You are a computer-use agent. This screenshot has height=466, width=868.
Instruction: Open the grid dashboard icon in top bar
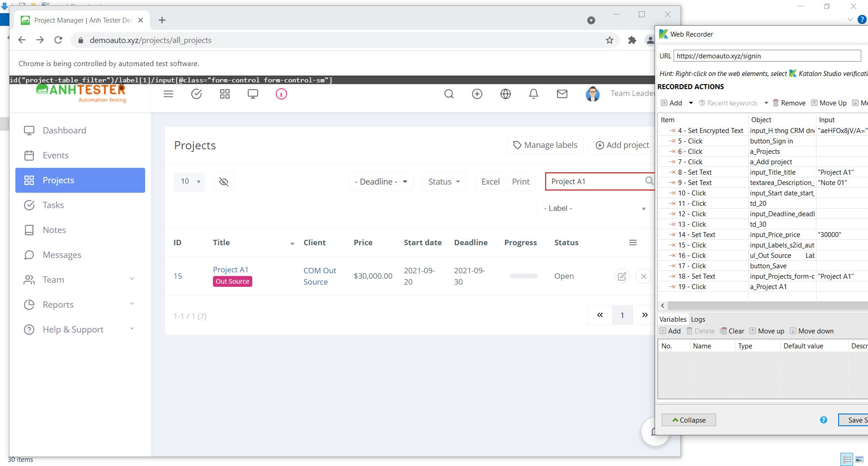[x=225, y=94]
